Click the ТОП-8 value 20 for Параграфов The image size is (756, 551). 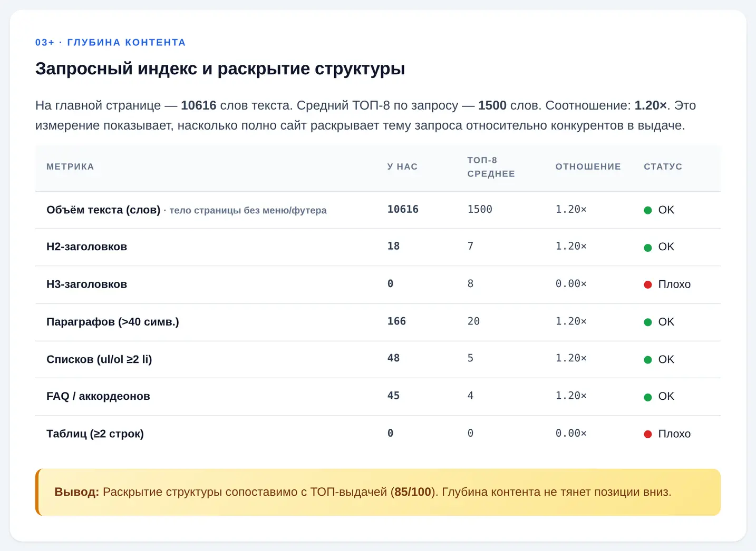point(473,321)
